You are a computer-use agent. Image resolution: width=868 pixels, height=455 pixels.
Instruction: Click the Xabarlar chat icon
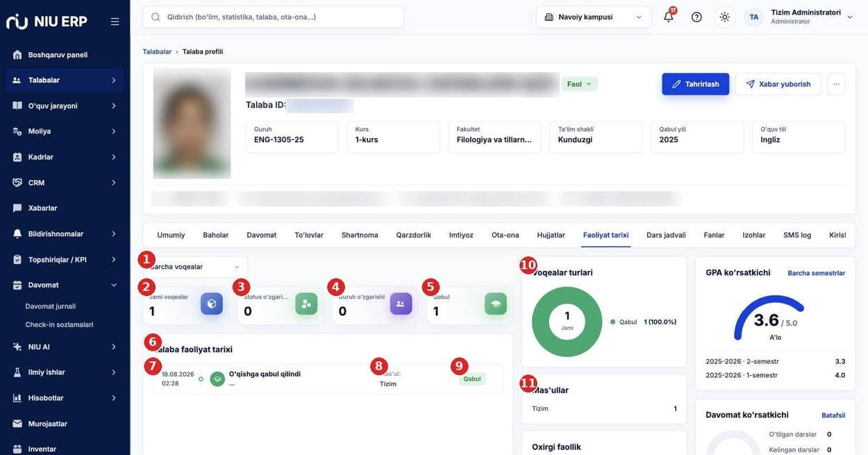tap(17, 208)
